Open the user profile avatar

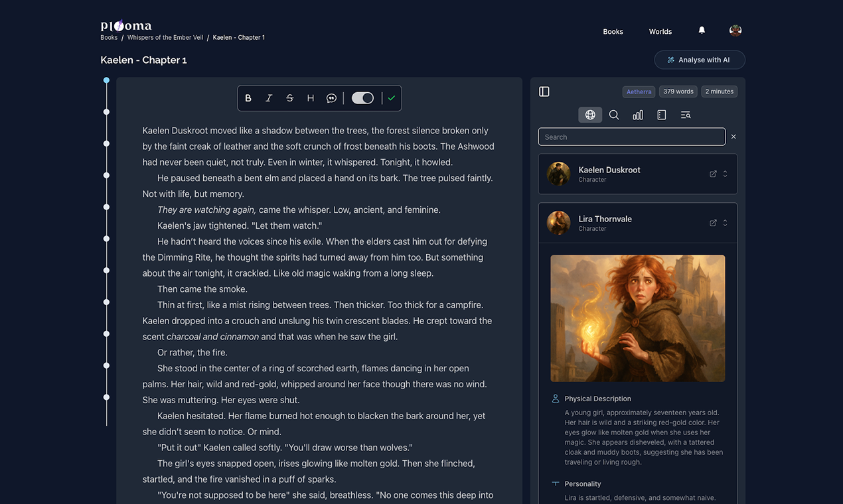click(735, 31)
